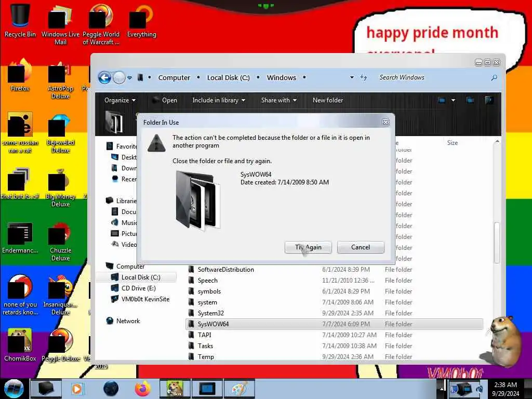Open the Endermanc... desktop icon

[20, 237]
